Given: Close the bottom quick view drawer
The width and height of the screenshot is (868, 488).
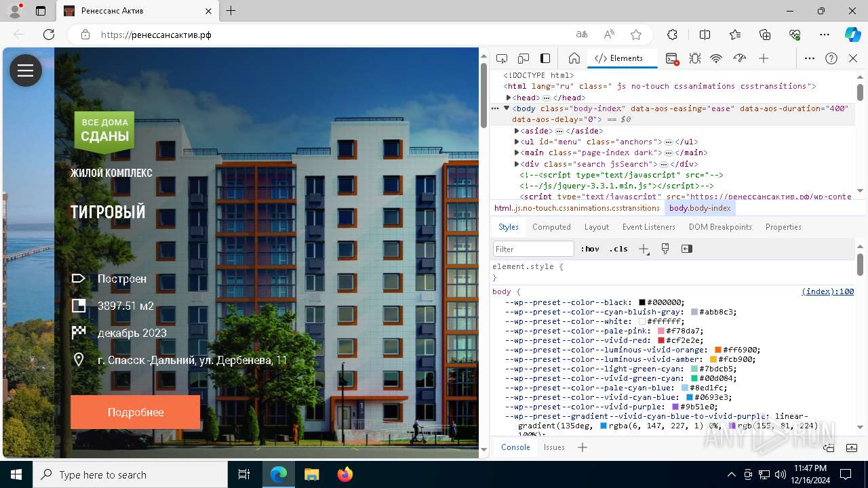Looking at the screenshot, I should click(x=852, y=447).
